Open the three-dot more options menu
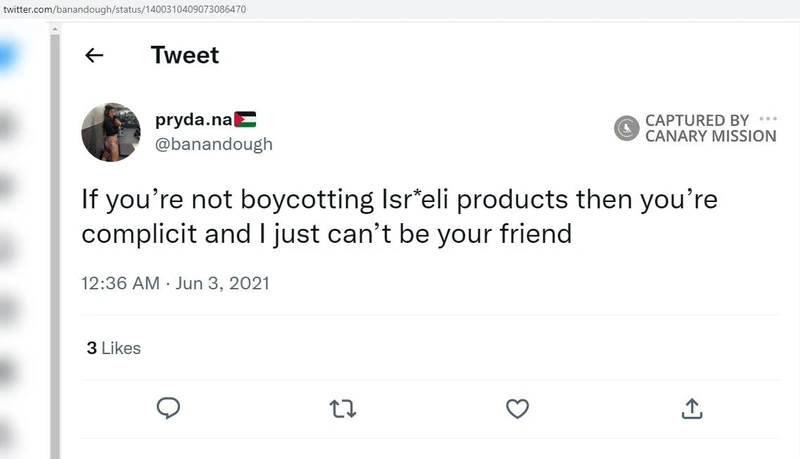800x459 pixels. [768, 119]
